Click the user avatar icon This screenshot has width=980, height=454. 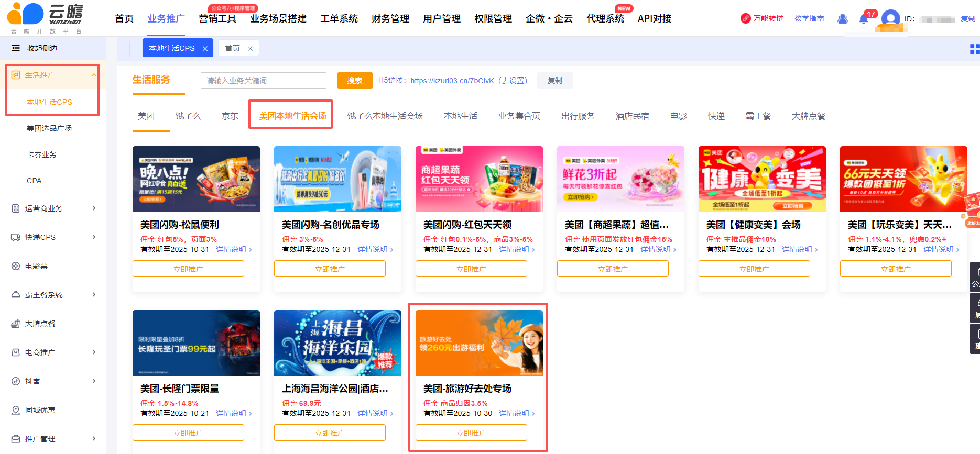tap(890, 18)
